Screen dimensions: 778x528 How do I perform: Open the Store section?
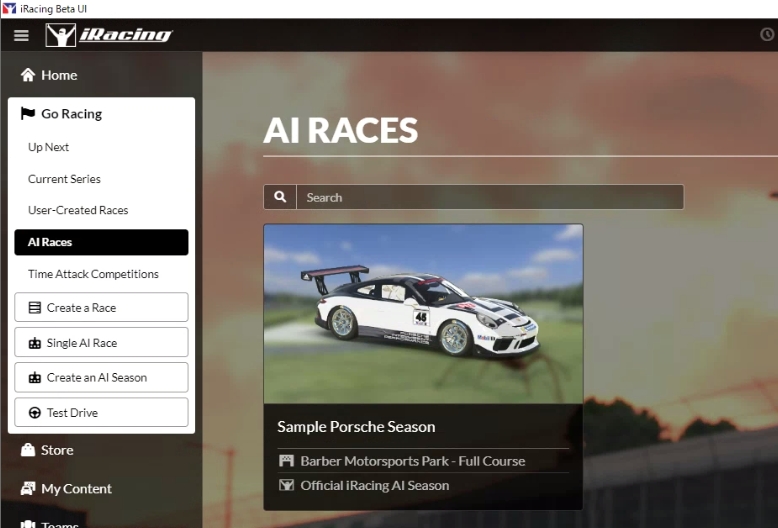click(x=47, y=450)
